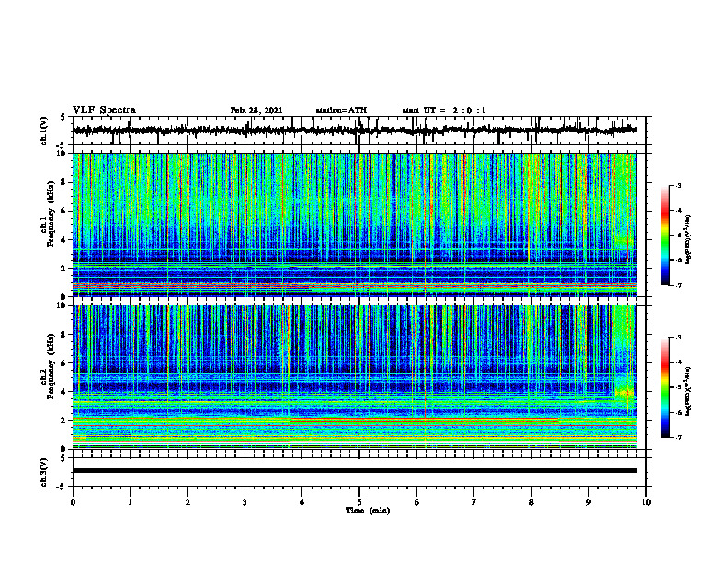Click the "5" tick on ch.3(V) axis
Screen dimensions: 728x563
[x=63, y=458]
